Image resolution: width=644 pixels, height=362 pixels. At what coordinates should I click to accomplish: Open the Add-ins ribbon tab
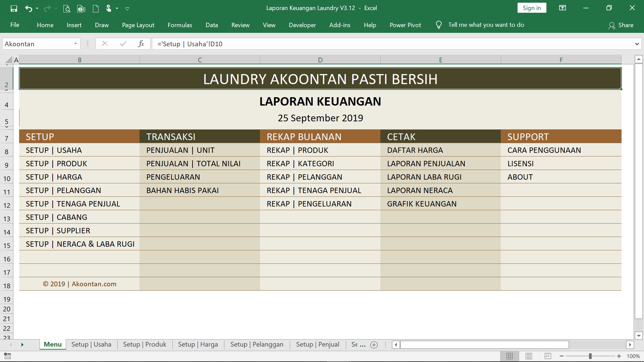pyautogui.click(x=340, y=25)
